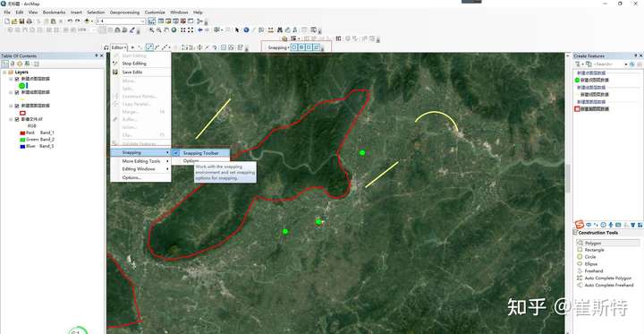This screenshot has height=334, width=644.
Task: Open the ArcToolbox window
Action: [182, 21]
